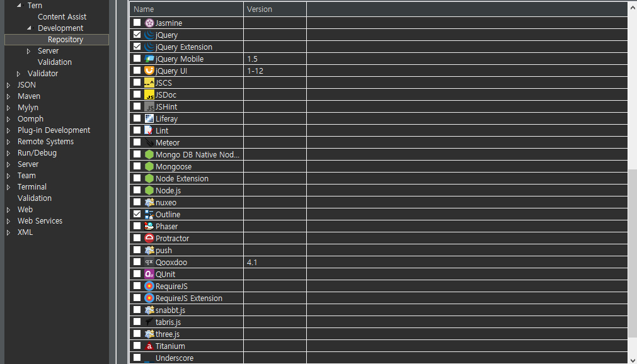Click the Node.js hexagon icon

point(149,191)
